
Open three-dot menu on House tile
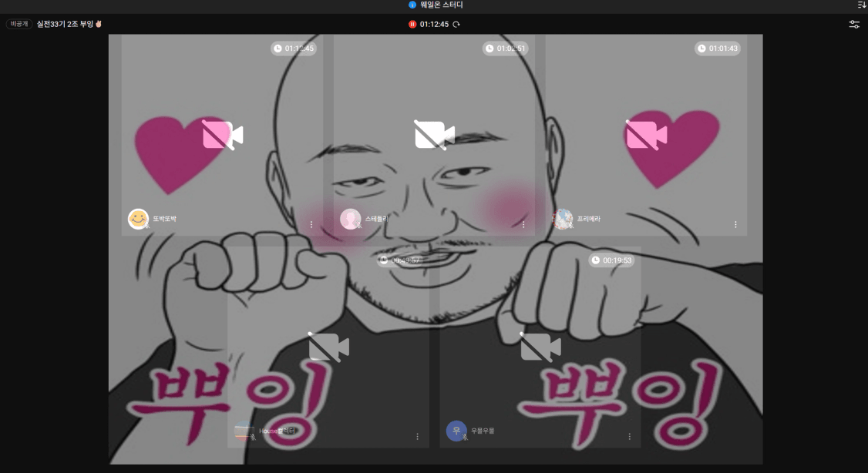(417, 437)
